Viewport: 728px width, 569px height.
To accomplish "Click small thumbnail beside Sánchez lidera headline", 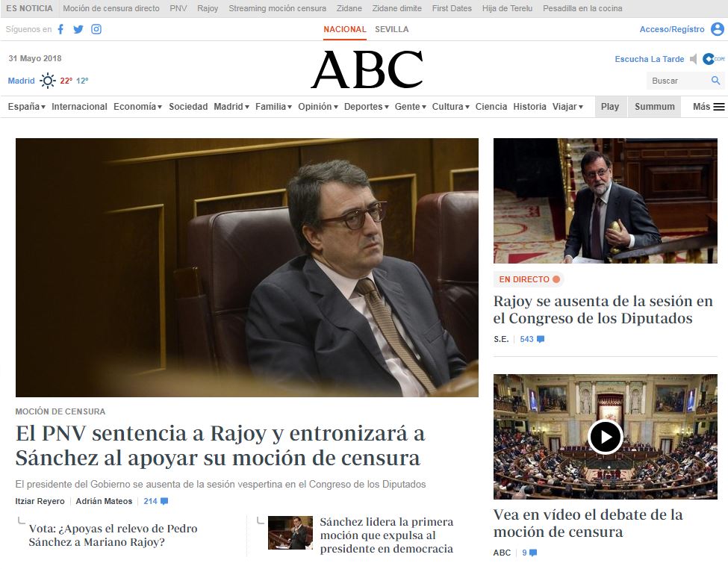I will [x=290, y=532].
